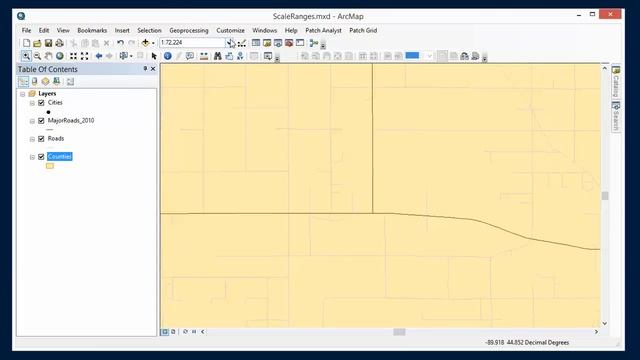Undo the last action

click(x=120, y=43)
